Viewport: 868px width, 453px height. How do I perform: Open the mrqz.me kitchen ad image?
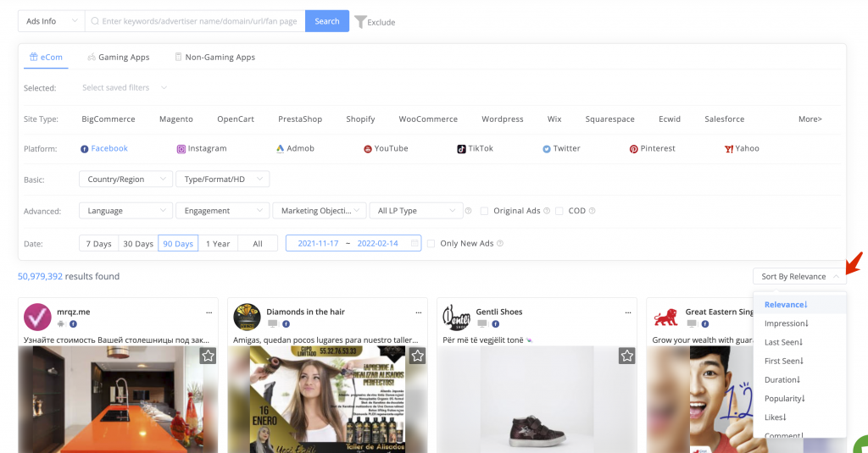coord(118,400)
